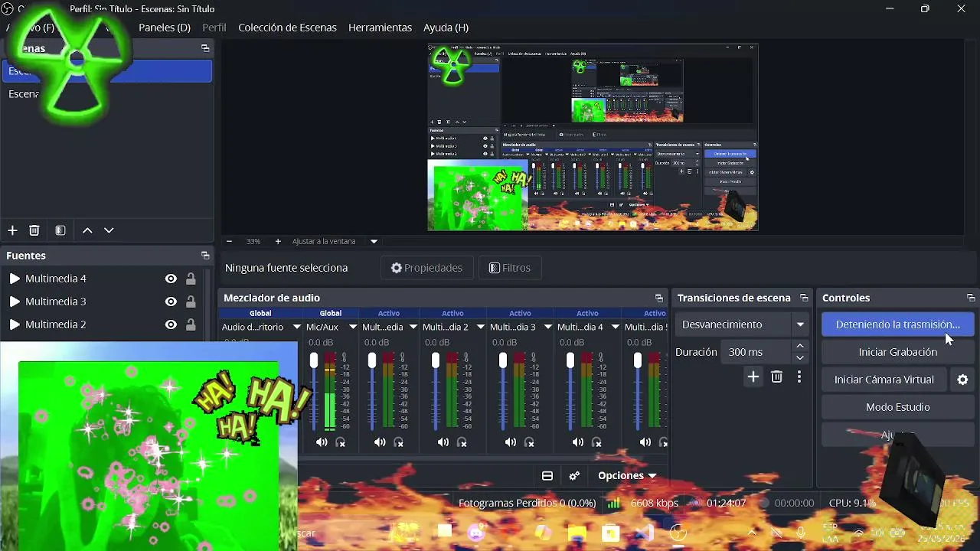Move the scene down with the down arrow
This screenshot has height=551, width=980.
(109, 230)
